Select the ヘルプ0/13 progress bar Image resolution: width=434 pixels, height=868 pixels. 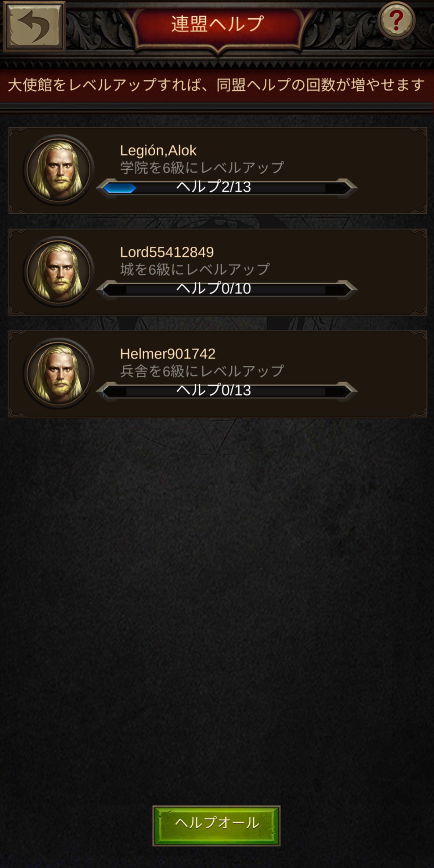click(x=227, y=391)
